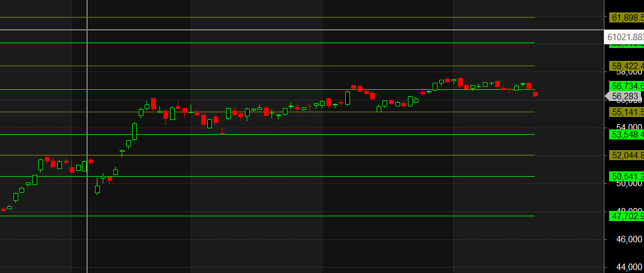
Task: Select the white 61021.883 crosshair price label
Action: pyautogui.click(x=625, y=37)
